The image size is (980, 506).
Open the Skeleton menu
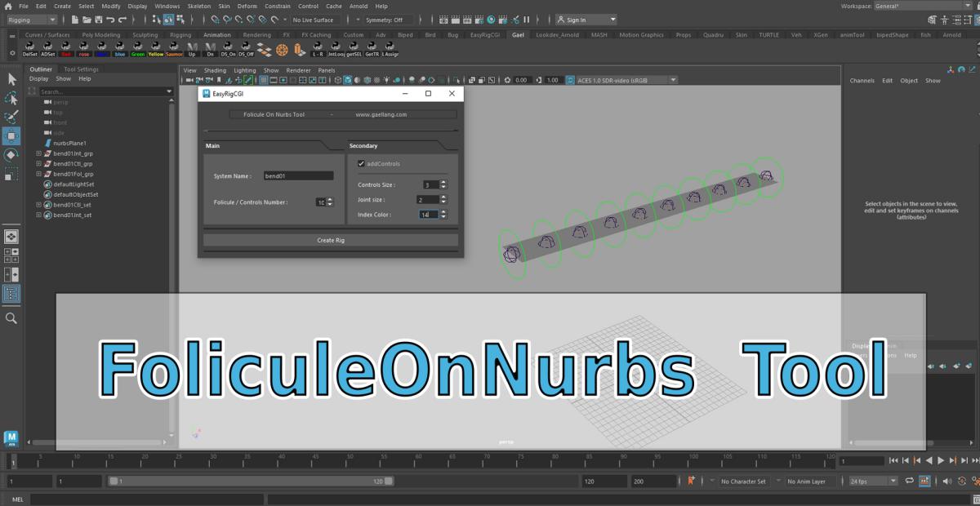coord(199,6)
